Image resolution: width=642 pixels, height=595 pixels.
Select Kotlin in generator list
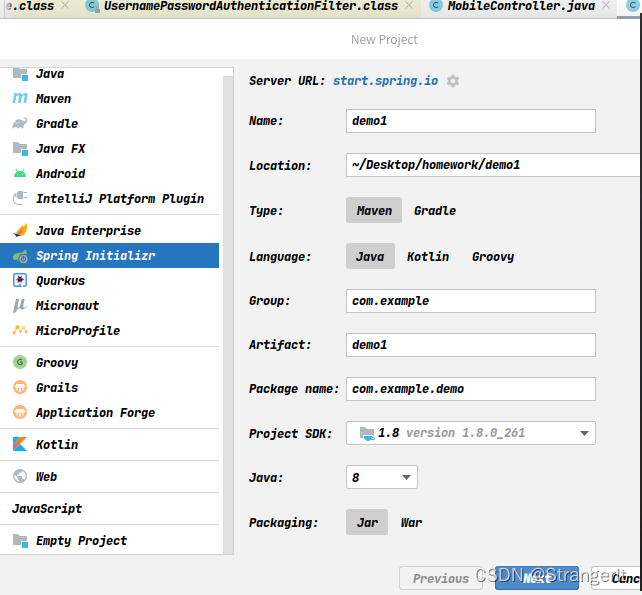point(109,444)
